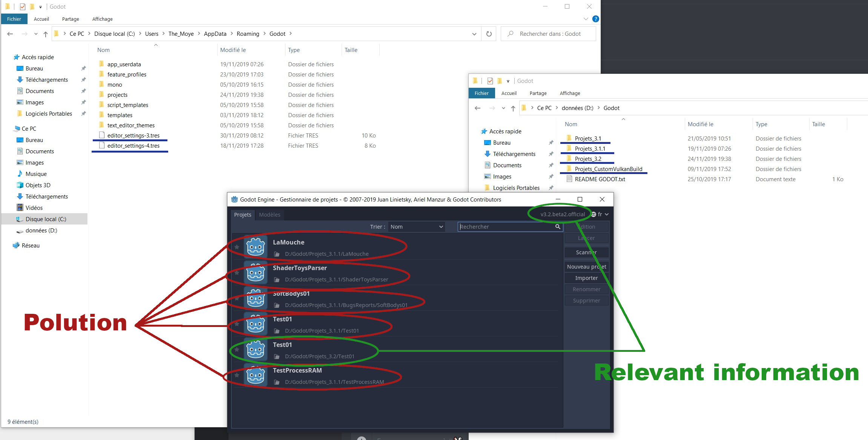Click the Godot icon next to LaMouche project
Screen dimensions: 868x440
pos(255,247)
